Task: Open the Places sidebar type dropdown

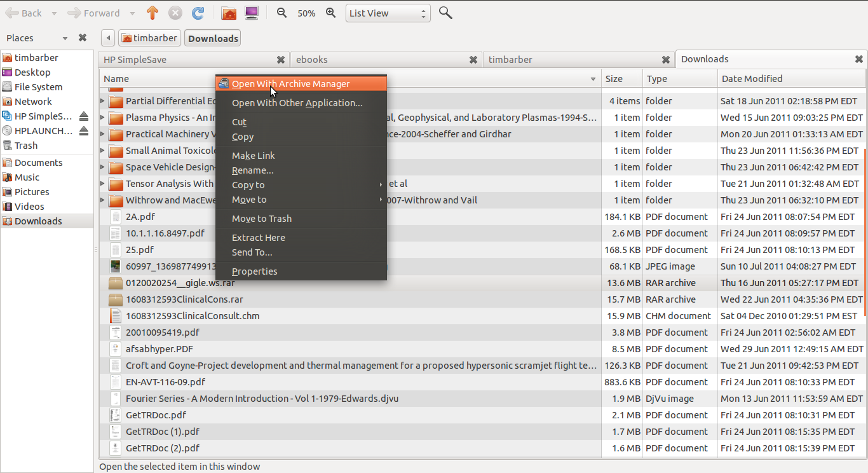Action: point(65,38)
